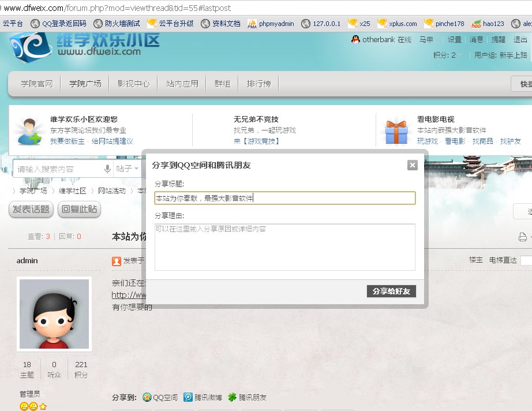Open the 127.0.0.1 bookmark
The image size is (532, 411).
[321, 24]
